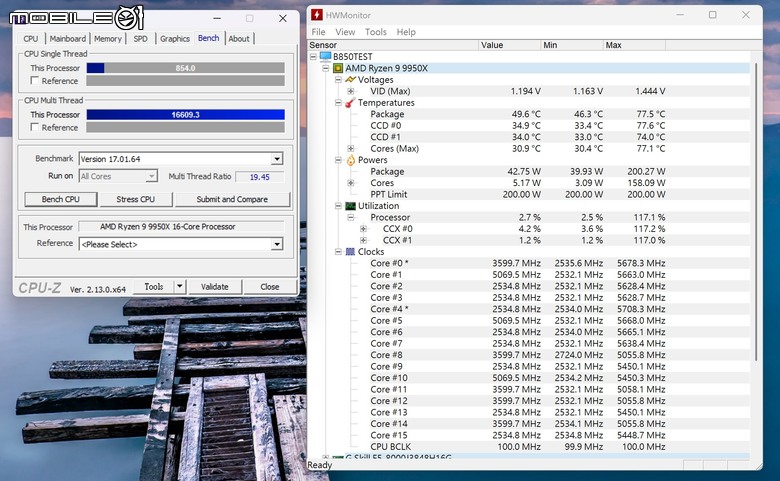Switch to the Graphics tab
The height and width of the screenshot is (481, 780).
click(175, 38)
